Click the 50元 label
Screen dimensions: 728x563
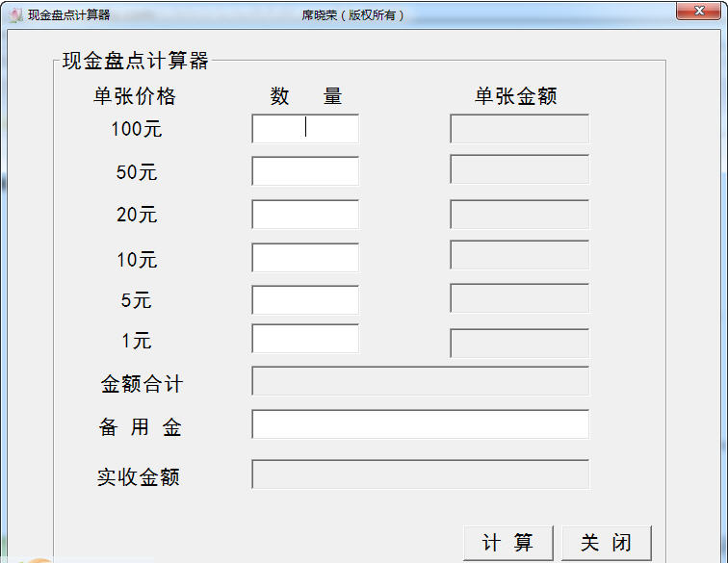137,172
